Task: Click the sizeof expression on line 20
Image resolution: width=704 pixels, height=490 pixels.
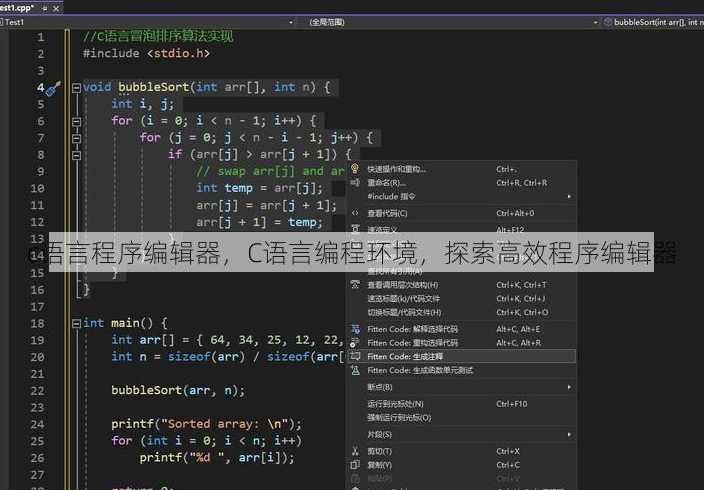Action: click(255, 357)
